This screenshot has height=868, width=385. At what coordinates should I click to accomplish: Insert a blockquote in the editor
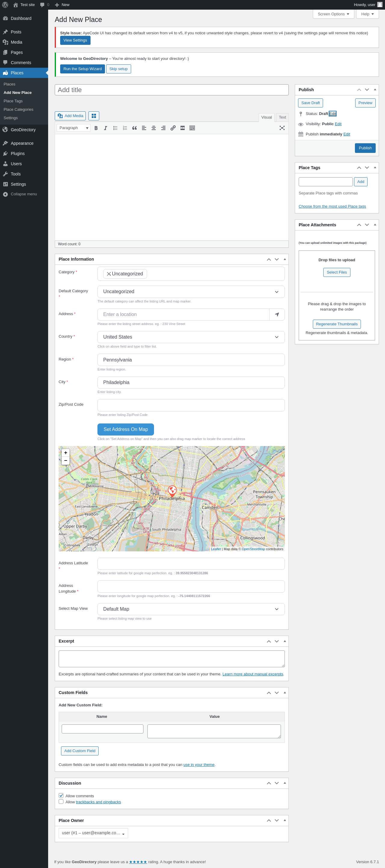click(134, 128)
